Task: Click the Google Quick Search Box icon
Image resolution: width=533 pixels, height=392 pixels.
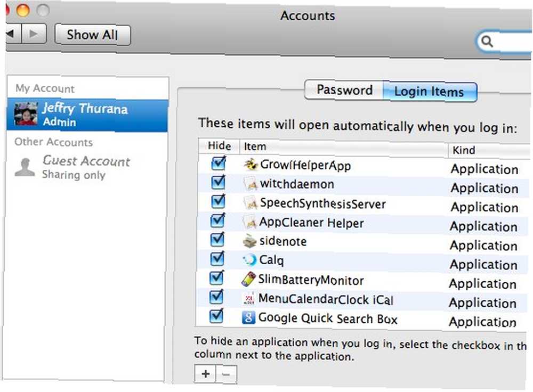Action: point(248,318)
